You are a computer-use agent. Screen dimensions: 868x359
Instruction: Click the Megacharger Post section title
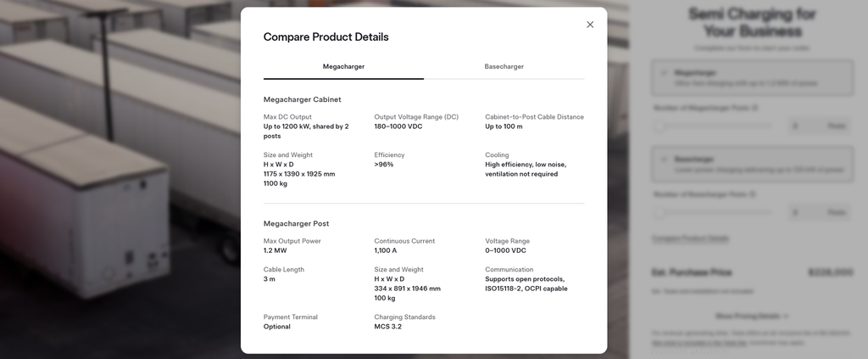296,224
